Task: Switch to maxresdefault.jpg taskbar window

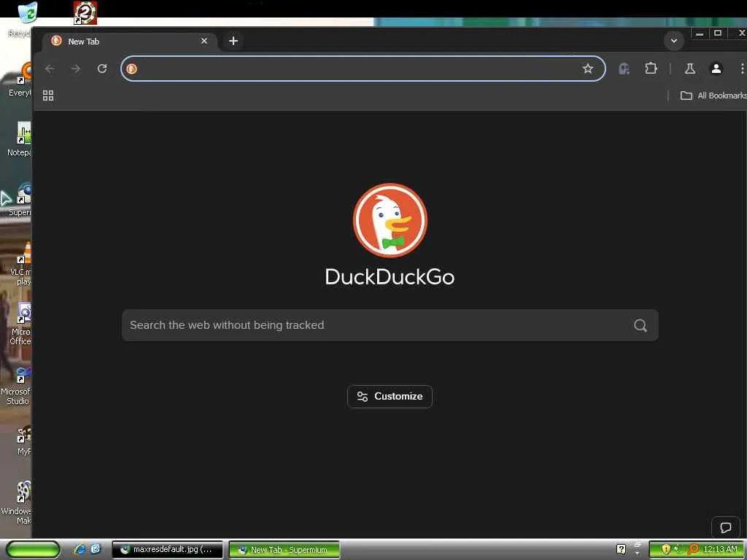Action: point(167,550)
